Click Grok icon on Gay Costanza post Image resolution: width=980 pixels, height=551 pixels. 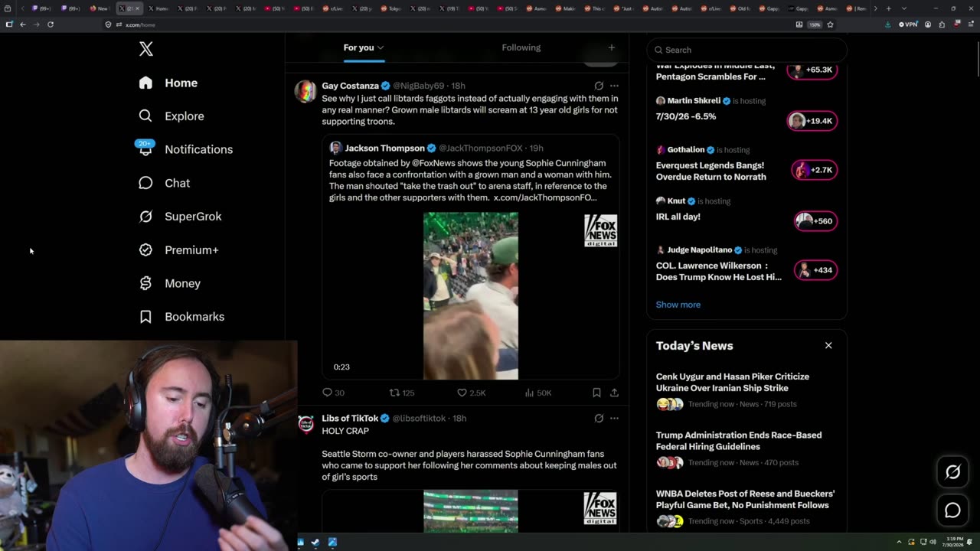599,86
